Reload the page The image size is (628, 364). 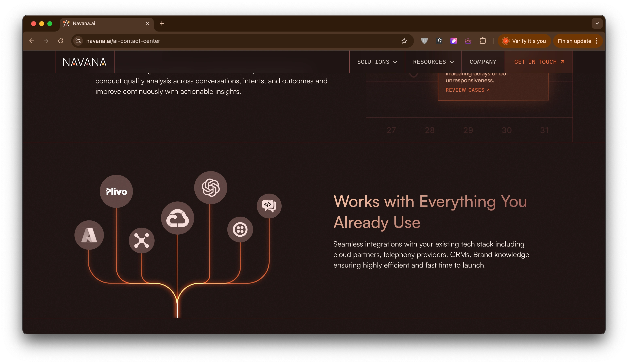[x=61, y=41]
